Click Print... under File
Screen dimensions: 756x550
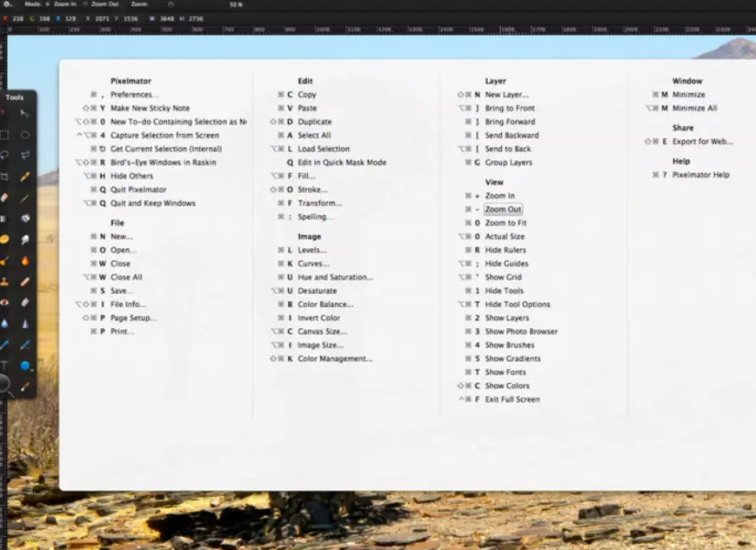123,332
